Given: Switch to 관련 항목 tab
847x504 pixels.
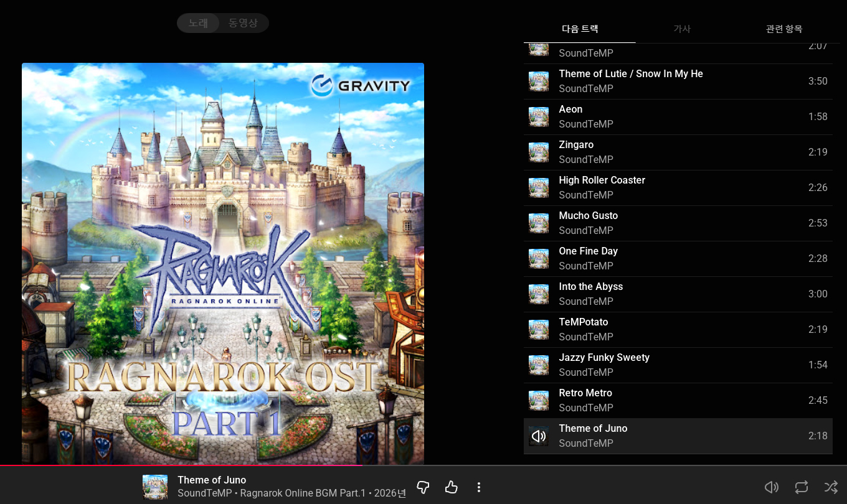Looking at the screenshot, I should [x=784, y=29].
